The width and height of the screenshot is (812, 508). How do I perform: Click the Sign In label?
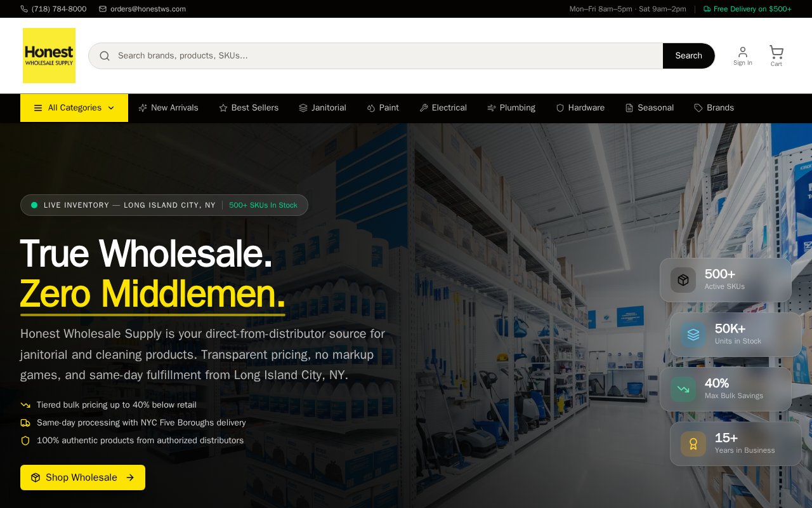click(743, 63)
